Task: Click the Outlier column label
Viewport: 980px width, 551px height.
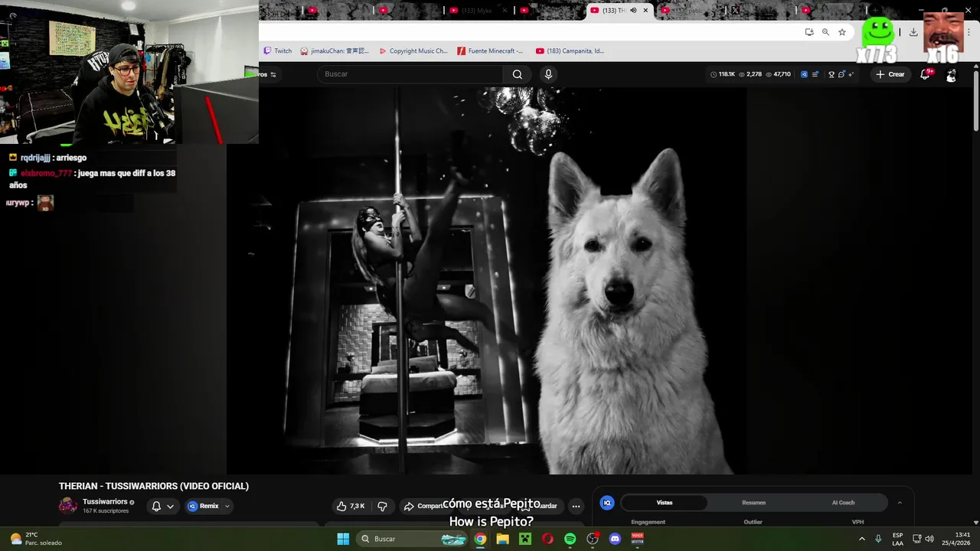Action: 753,522
